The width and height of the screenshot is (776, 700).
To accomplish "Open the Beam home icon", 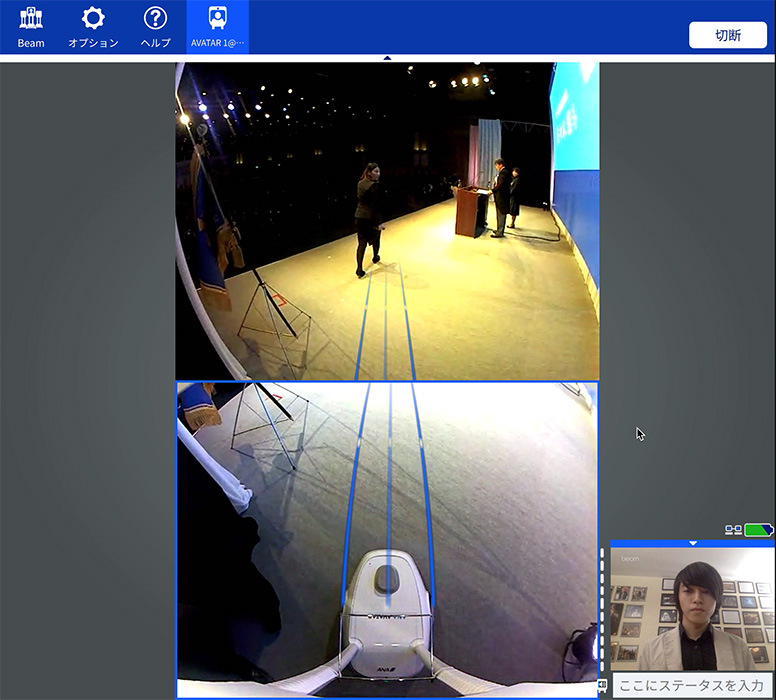I will coord(31,27).
